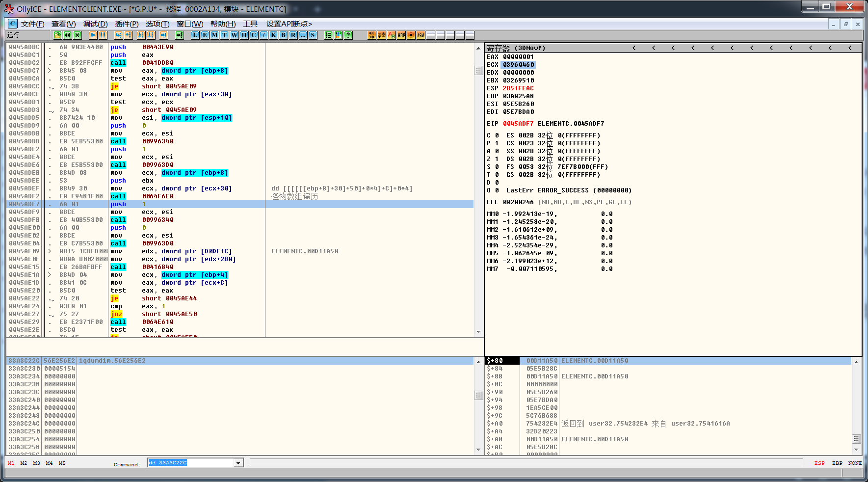Select the M2 memory dump toggle

24,463
